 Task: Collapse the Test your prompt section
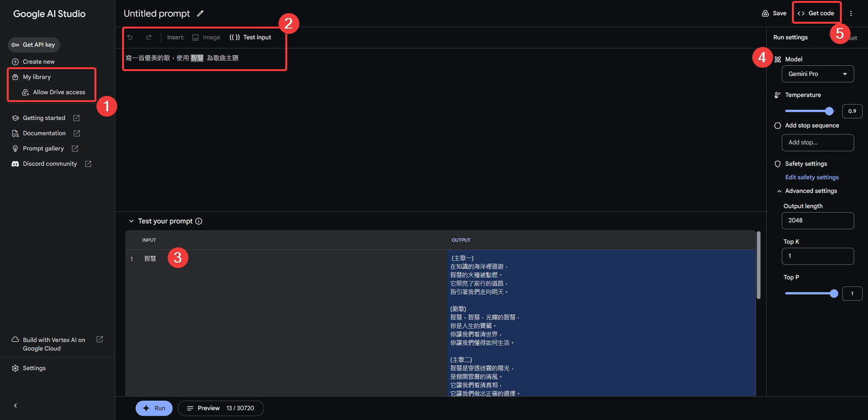(131, 221)
